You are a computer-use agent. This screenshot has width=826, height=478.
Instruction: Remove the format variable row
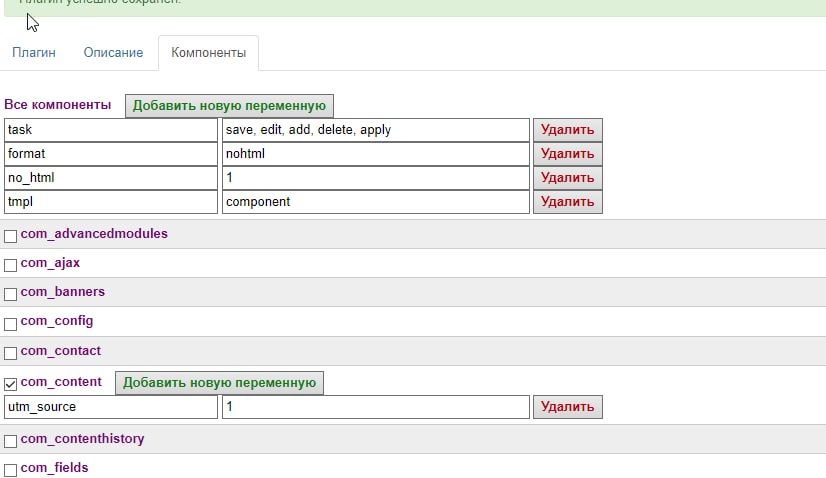567,154
